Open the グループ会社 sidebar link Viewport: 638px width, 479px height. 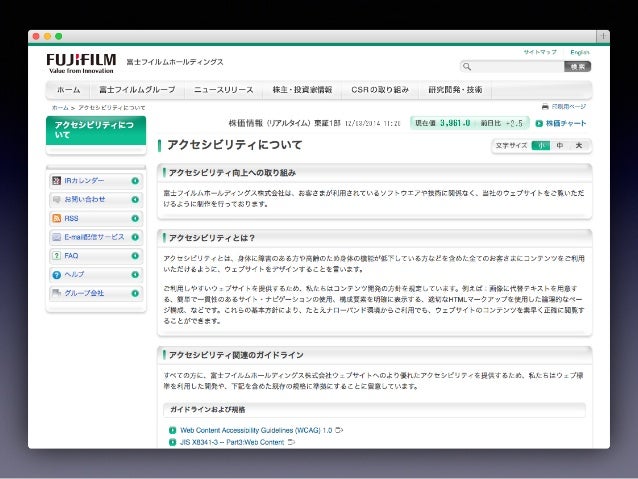pyautogui.click(x=84, y=293)
